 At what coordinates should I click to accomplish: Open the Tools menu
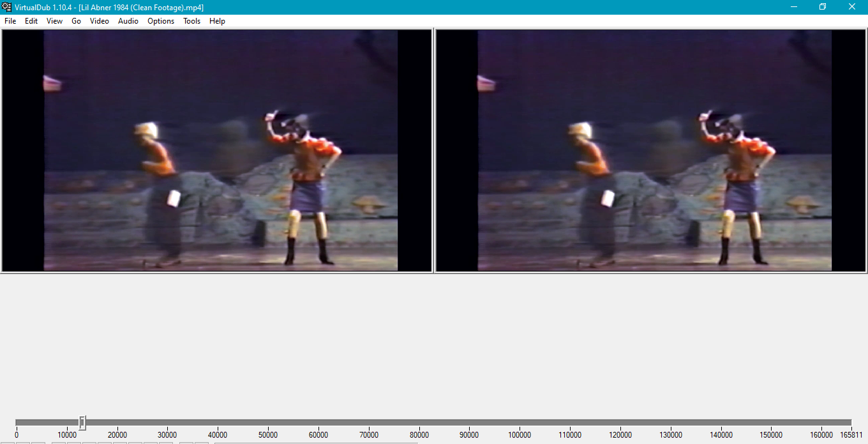pyautogui.click(x=191, y=21)
